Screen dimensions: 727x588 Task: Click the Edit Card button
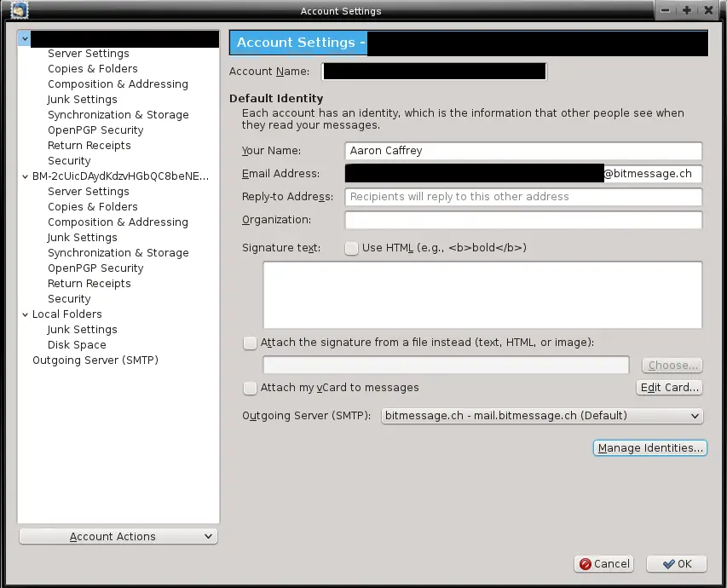(x=669, y=388)
